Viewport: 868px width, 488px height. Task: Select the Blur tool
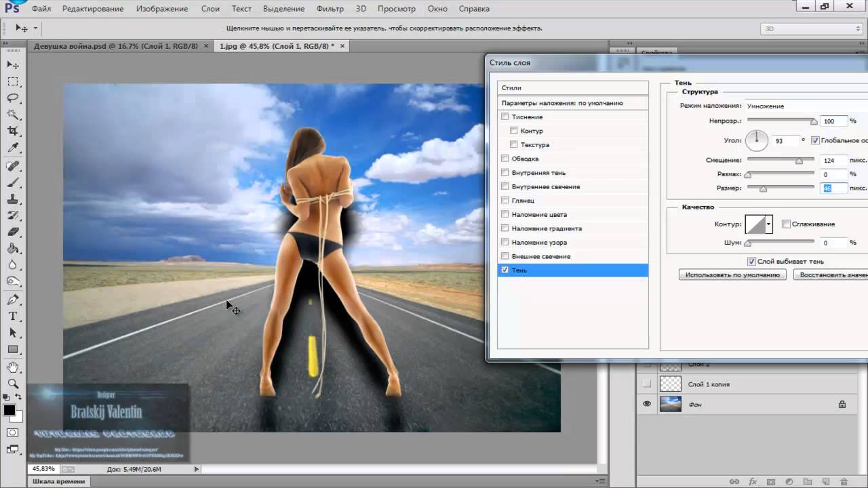tap(13, 266)
